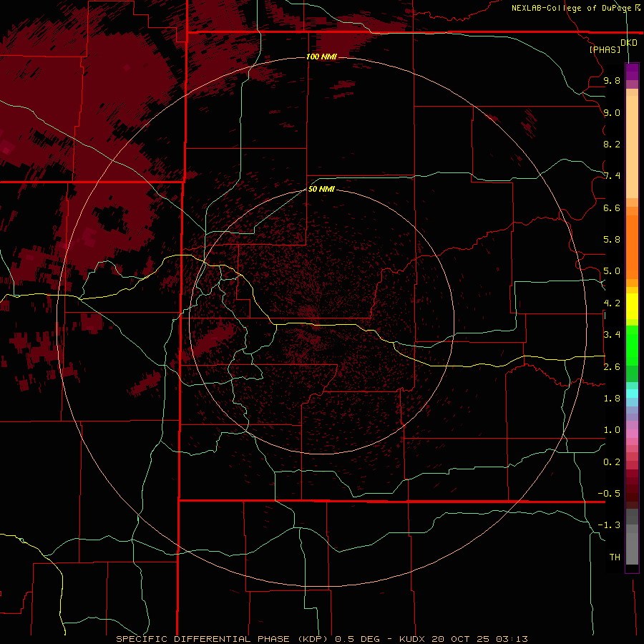Click the 1.0 legend value
This screenshot has width=644, height=644.
pyautogui.click(x=612, y=430)
